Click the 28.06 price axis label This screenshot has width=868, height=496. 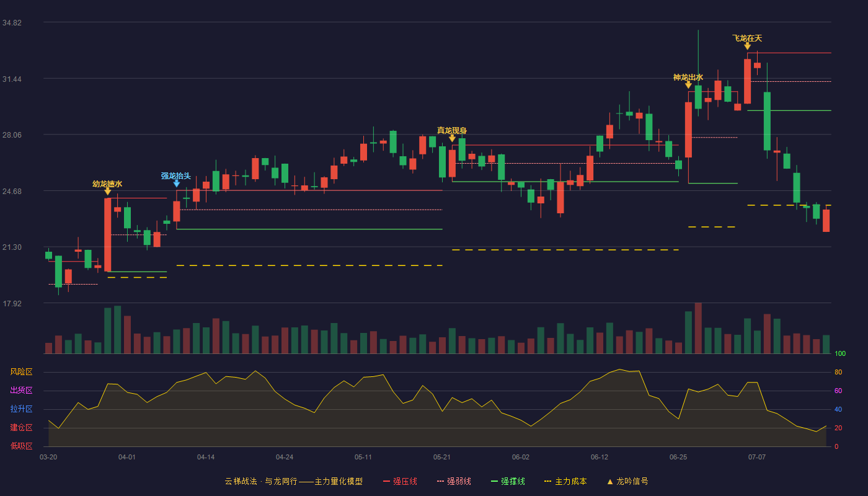(x=12, y=135)
